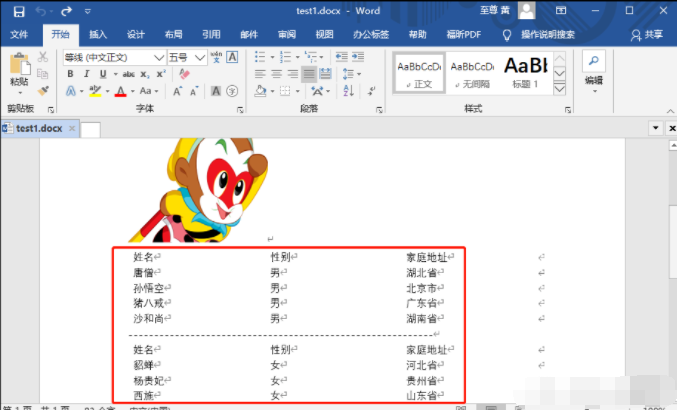Open the font dialog launcher 字体
Screen dimensions: 677x410
240,110
